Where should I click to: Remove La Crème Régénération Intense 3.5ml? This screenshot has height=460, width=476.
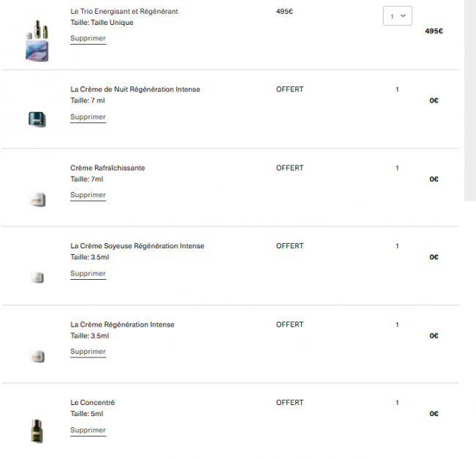pyautogui.click(x=88, y=352)
